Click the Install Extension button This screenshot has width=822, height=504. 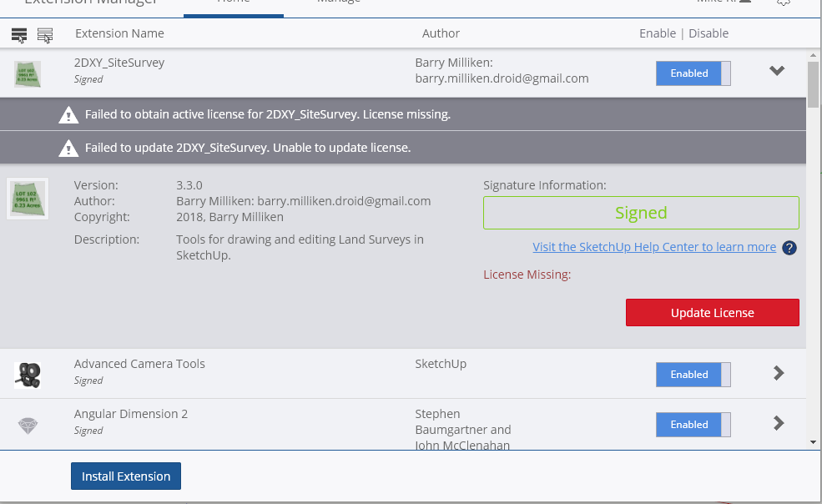point(126,476)
